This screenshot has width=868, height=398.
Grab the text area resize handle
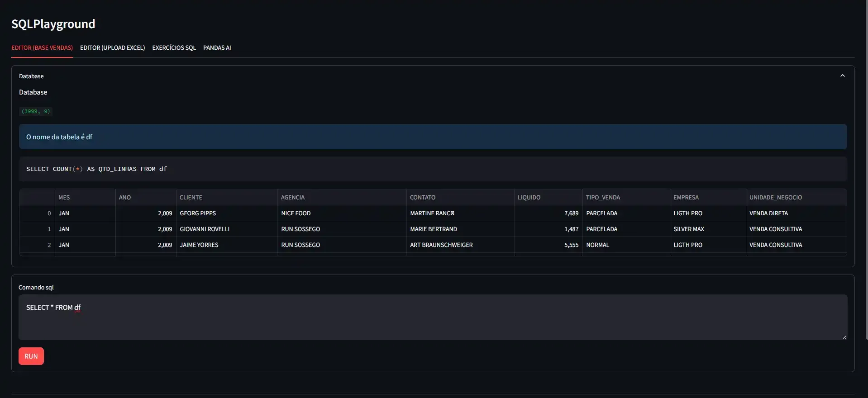[844, 337]
